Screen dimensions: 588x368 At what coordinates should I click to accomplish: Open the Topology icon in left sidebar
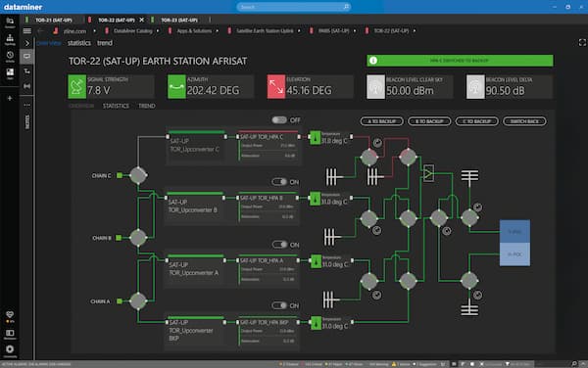[x=10, y=39]
